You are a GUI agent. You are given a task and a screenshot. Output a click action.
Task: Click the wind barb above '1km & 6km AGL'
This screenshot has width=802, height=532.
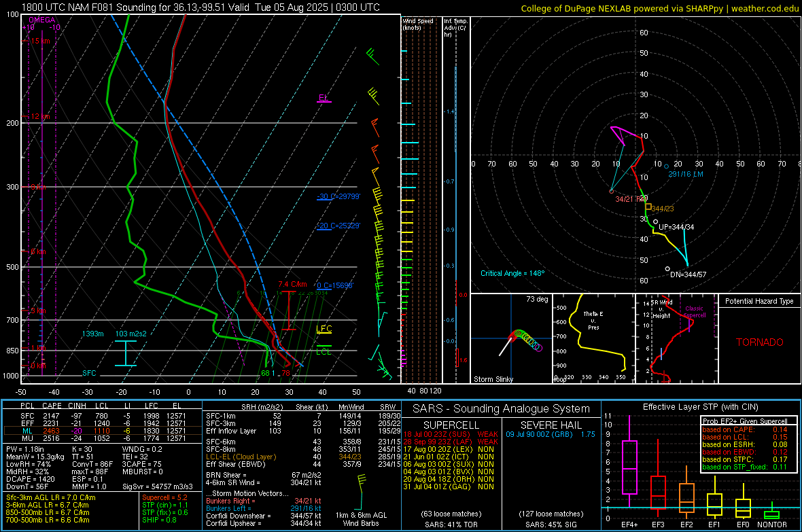(361, 492)
